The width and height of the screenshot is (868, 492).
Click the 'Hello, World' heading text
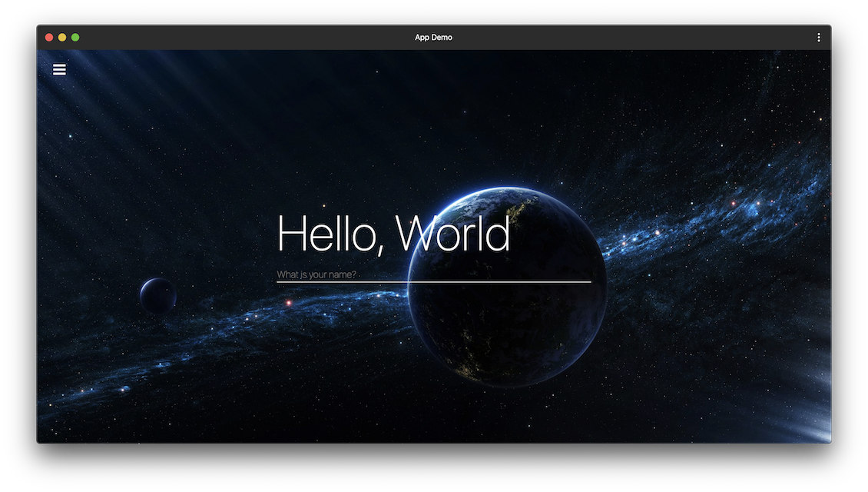(393, 233)
